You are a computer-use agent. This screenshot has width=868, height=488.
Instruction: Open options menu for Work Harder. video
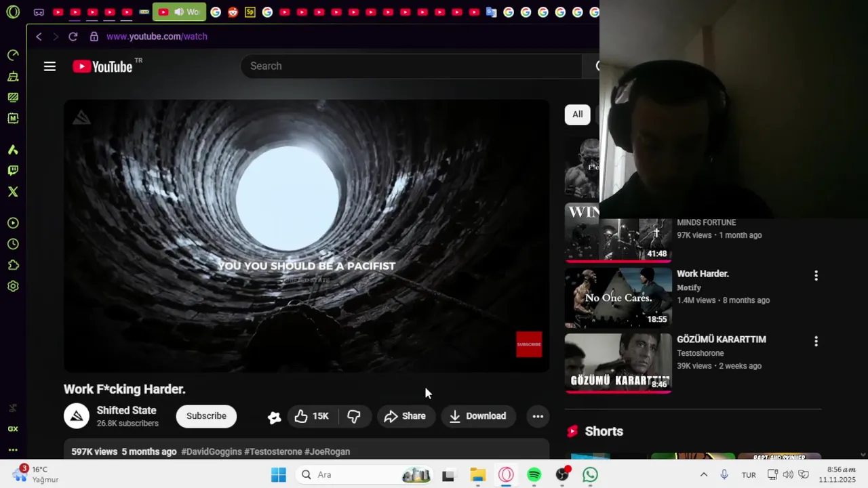tap(816, 276)
